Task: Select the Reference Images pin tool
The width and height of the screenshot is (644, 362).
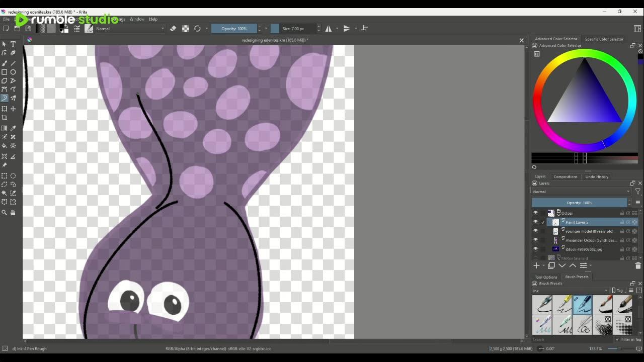Action: pos(5,165)
